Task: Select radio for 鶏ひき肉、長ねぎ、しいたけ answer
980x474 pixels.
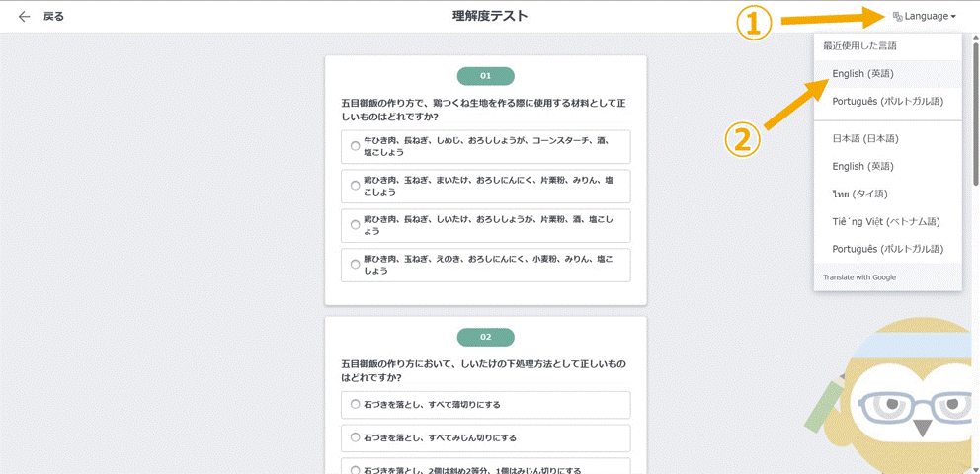Action: (x=355, y=225)
